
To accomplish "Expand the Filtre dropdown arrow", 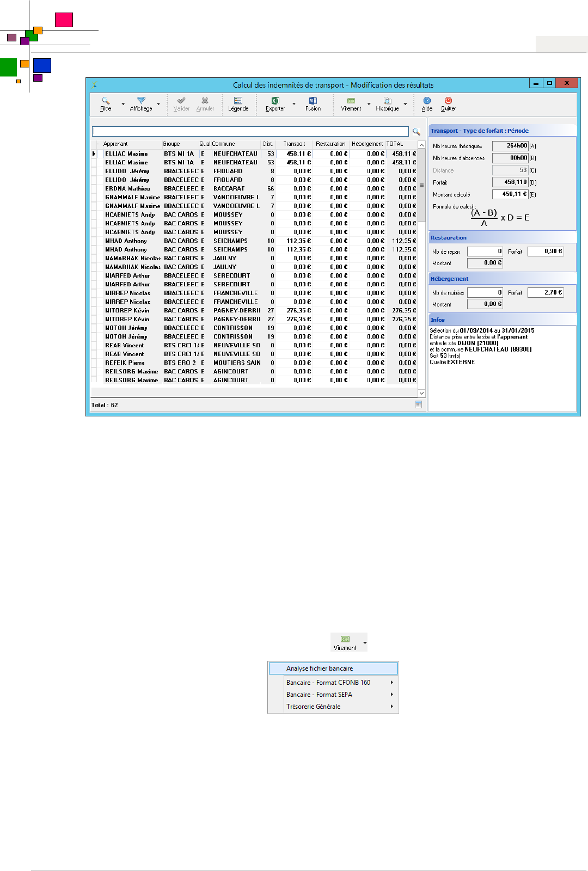I will (123, 103).
